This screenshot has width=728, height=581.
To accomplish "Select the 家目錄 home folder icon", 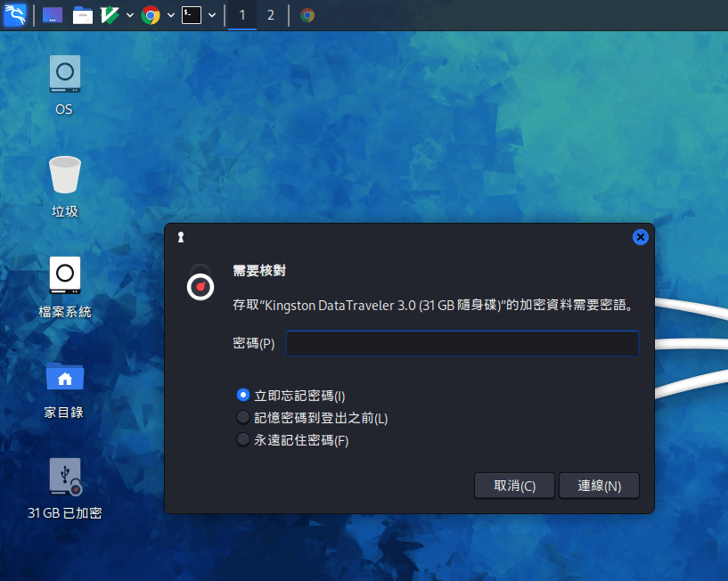I will click(x=64, y=389).
